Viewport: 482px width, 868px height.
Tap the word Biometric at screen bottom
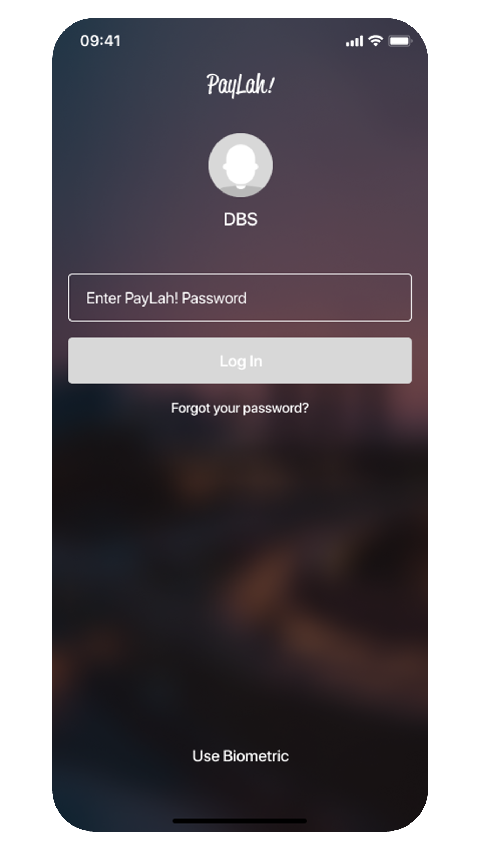256,756
